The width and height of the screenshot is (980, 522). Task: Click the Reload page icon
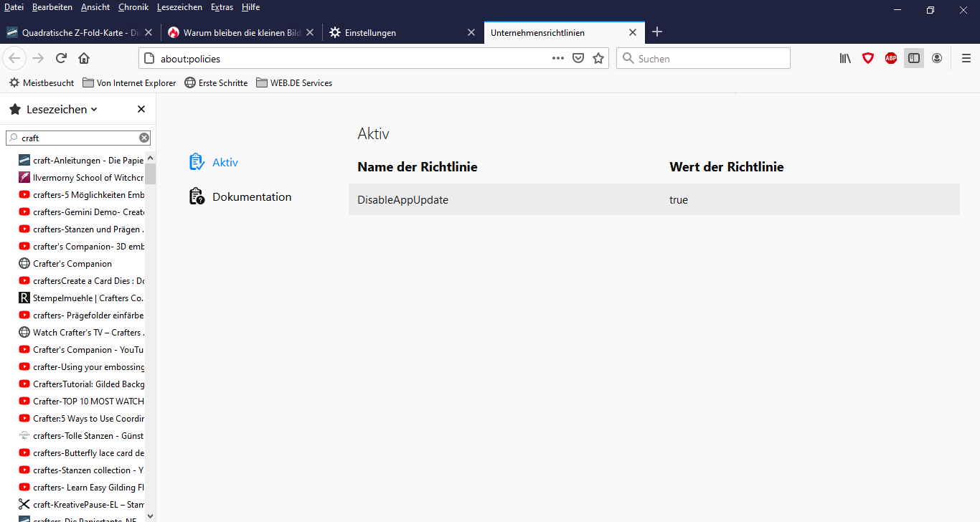click(61, 58)
